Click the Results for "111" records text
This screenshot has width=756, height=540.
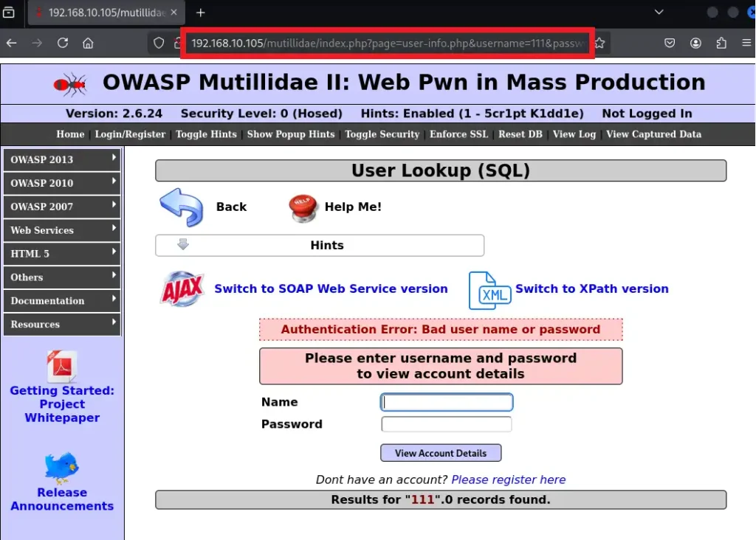441,499
